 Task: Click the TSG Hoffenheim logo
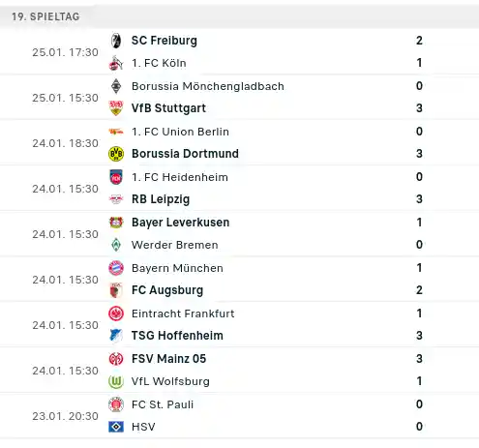[x=116, y=336]
